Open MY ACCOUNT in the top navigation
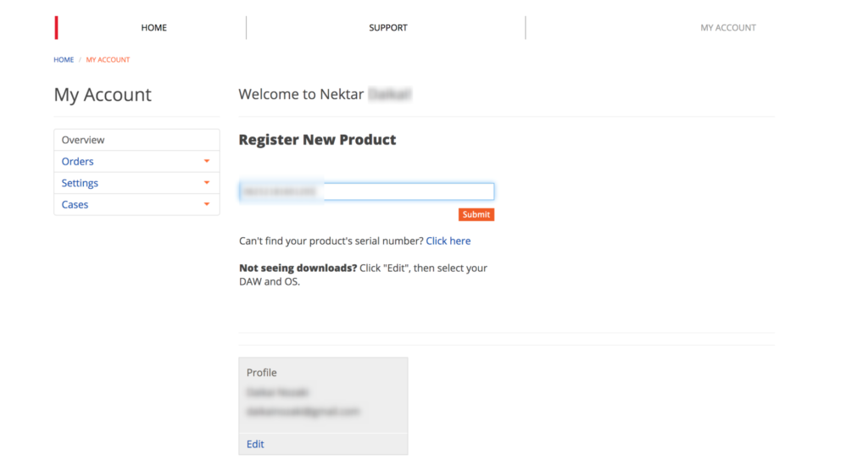Image resolution: width=868 pixels, height=460 pixels. coord(727,28)
